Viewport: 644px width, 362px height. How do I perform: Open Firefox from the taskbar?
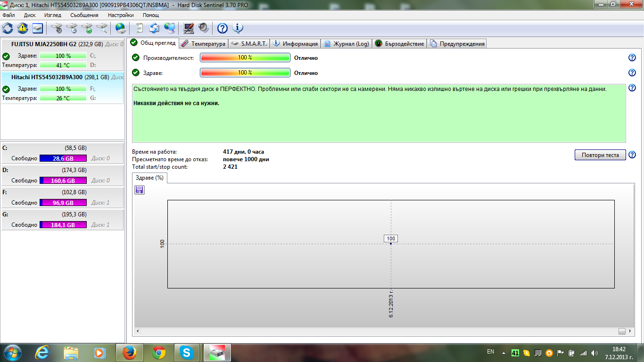129,352
